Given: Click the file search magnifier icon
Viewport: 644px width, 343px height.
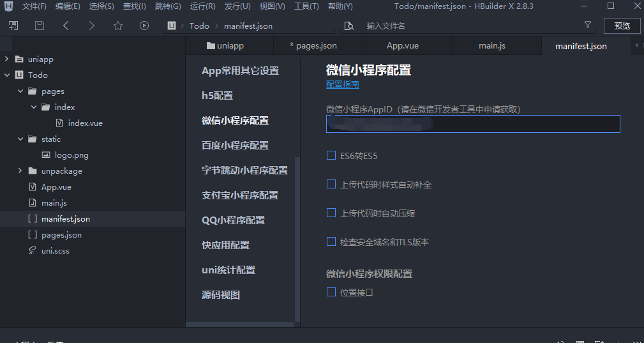Looking at the screenshot, I should pos(349,26).
